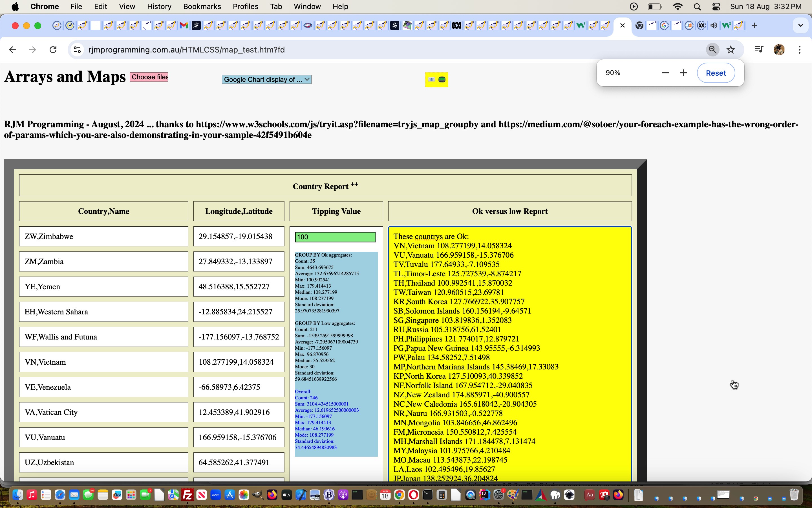Viewport: 812px width, 508px height.
Task: Click the Choose files button
Action: (x=149, y=77)
